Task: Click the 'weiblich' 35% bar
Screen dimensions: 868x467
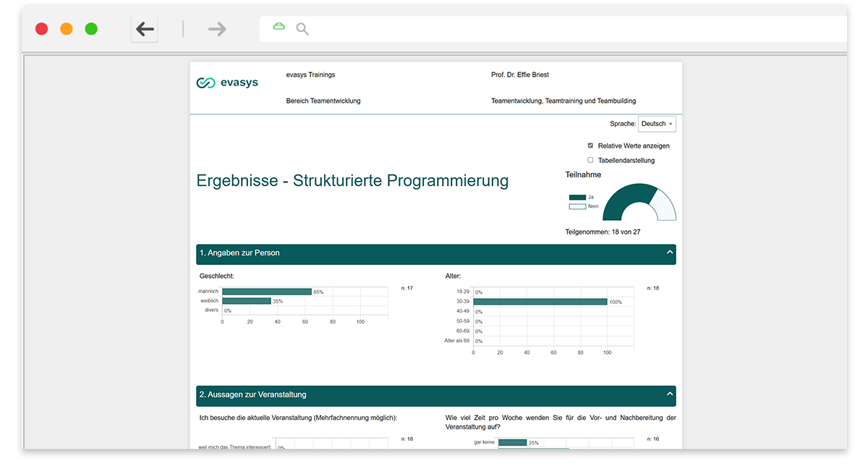Action: pos(246,301)
